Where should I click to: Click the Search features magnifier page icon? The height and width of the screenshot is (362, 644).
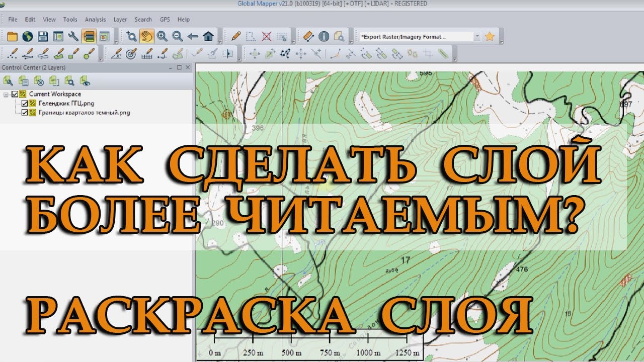[x=339, y=36]
